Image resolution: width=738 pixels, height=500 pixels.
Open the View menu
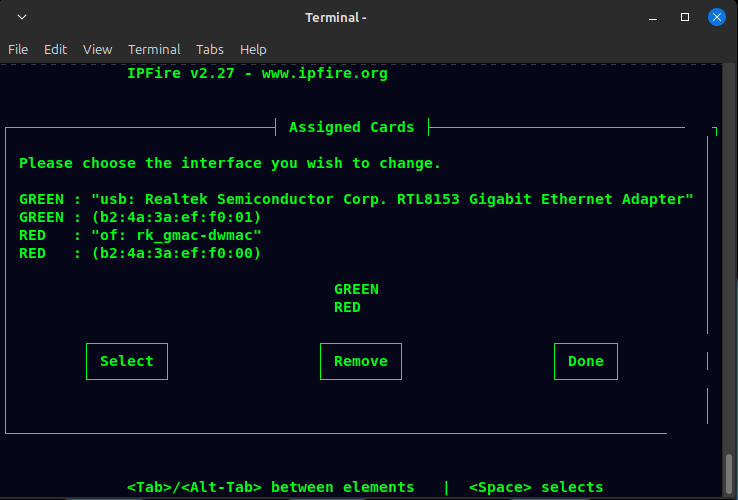click(97, 49)
